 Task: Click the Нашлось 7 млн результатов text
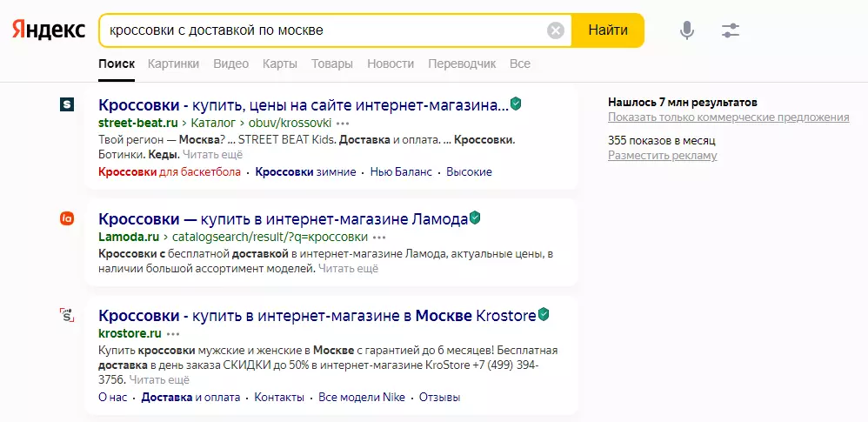683,103
